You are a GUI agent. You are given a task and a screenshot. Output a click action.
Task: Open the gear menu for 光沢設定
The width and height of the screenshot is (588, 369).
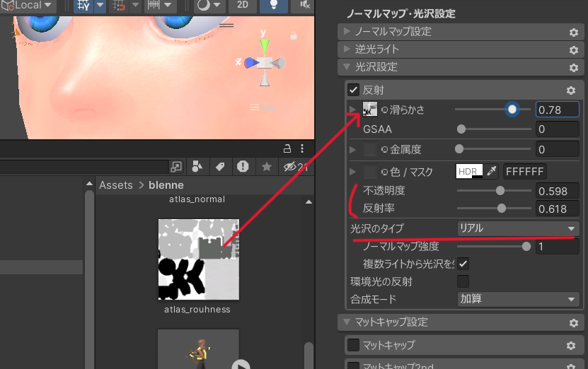click(574, 68)
